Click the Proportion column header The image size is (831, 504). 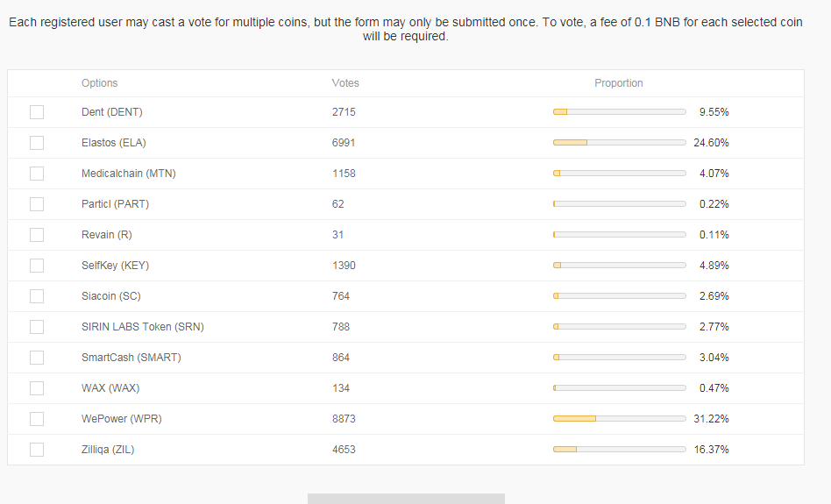(x=618, y=83)
